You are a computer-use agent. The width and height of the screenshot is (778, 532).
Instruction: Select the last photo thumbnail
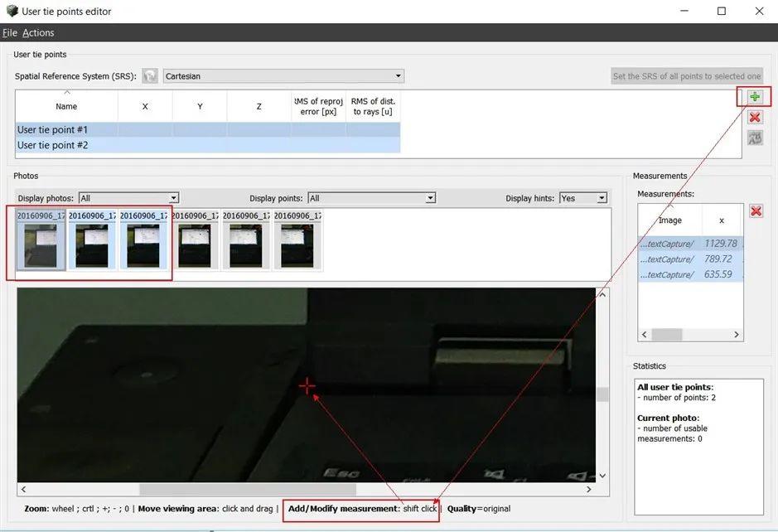click(x=297, y=243)
